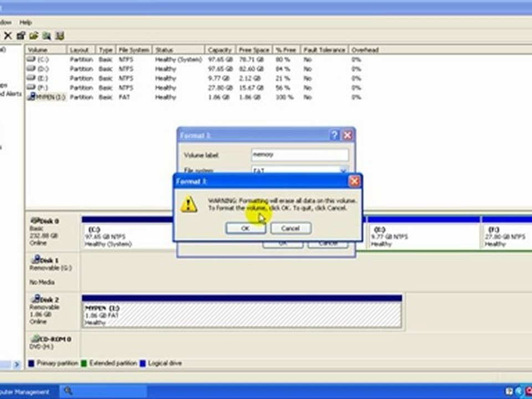532x399 pixels.
Task: Close the warning dialog with red X
Action: pyautogui.click(x=355, y=181)
